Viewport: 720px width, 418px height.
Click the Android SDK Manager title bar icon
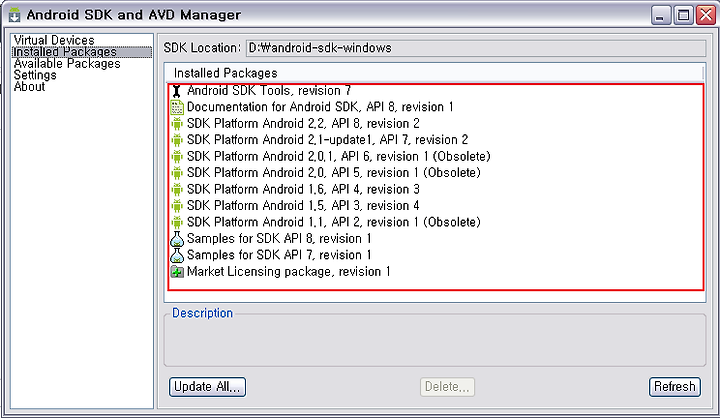(x=15, y=15)
